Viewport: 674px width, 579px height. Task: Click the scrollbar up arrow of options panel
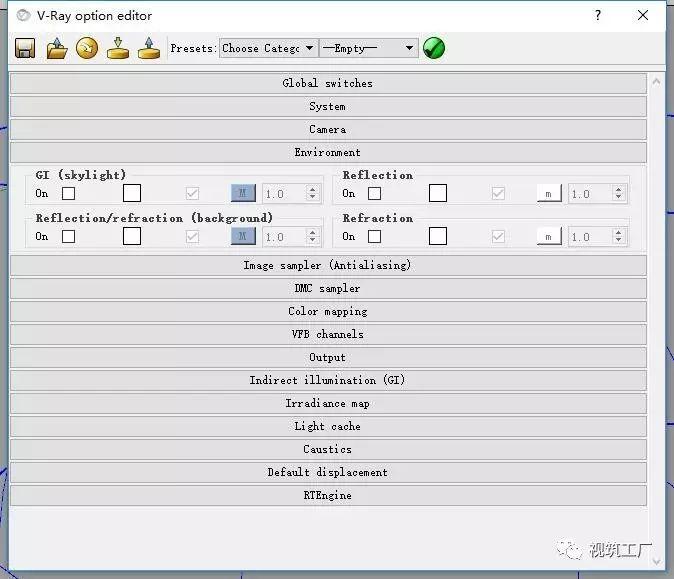point(656,81)
